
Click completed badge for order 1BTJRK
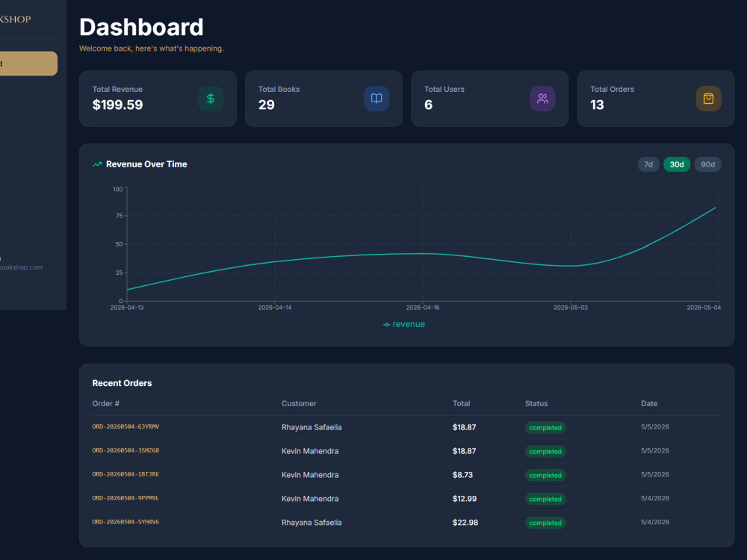545,475
